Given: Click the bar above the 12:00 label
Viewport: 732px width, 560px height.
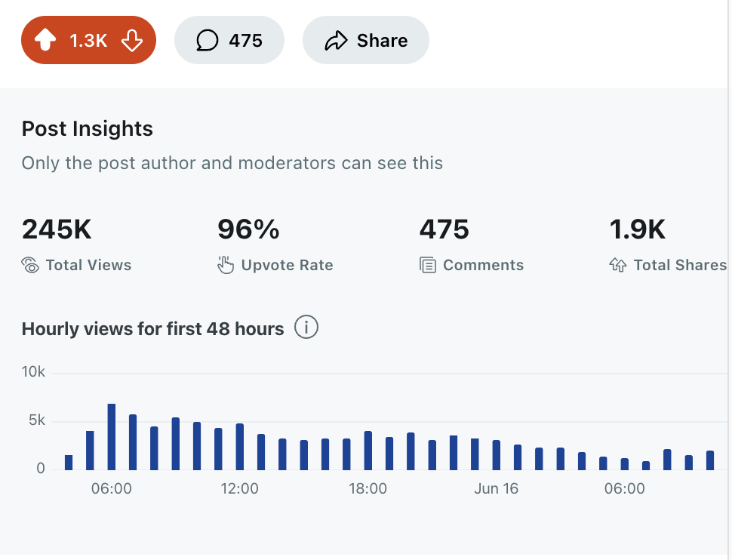Looking at the screenshot, I should click(240, 447).
